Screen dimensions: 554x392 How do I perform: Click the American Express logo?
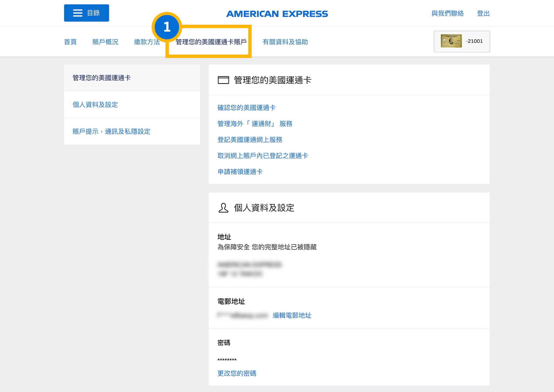pyautogui.click(x=277, y=14)
